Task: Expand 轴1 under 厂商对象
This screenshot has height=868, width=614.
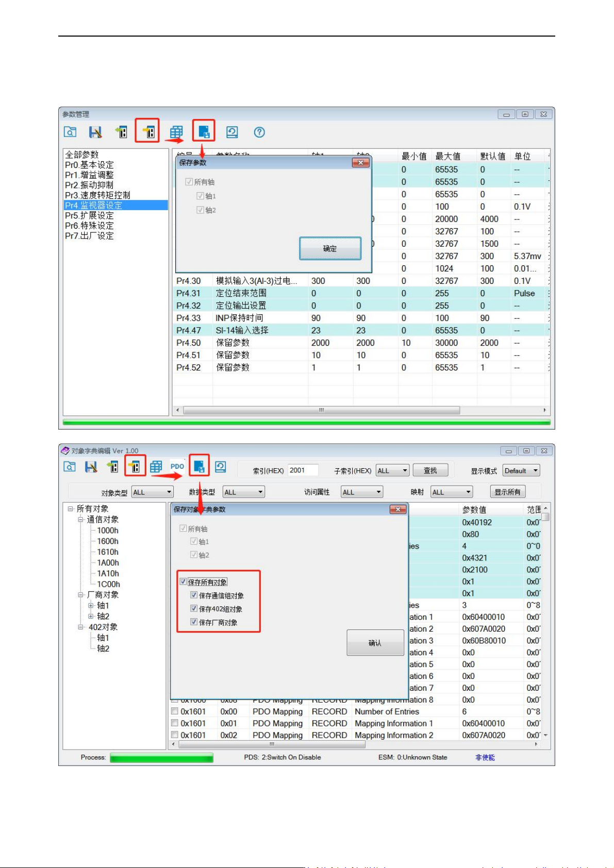Action: click(91, 605)
